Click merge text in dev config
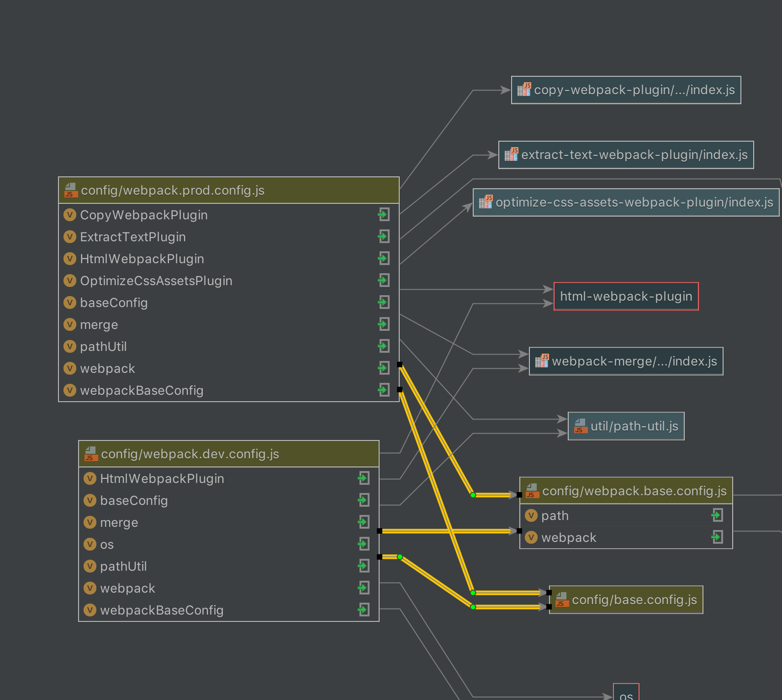Image resolution: width=782 pixels, height=700 pixels. [x=119, y=523]
